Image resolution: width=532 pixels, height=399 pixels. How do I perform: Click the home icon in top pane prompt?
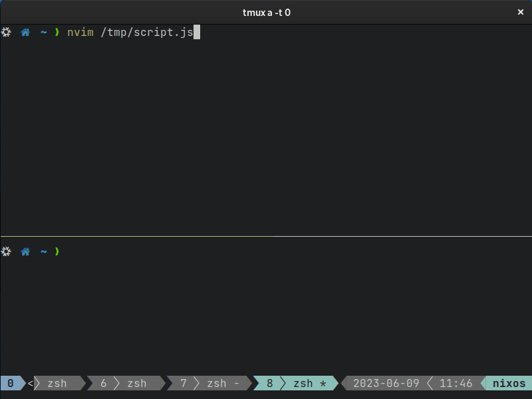(25, 32)
